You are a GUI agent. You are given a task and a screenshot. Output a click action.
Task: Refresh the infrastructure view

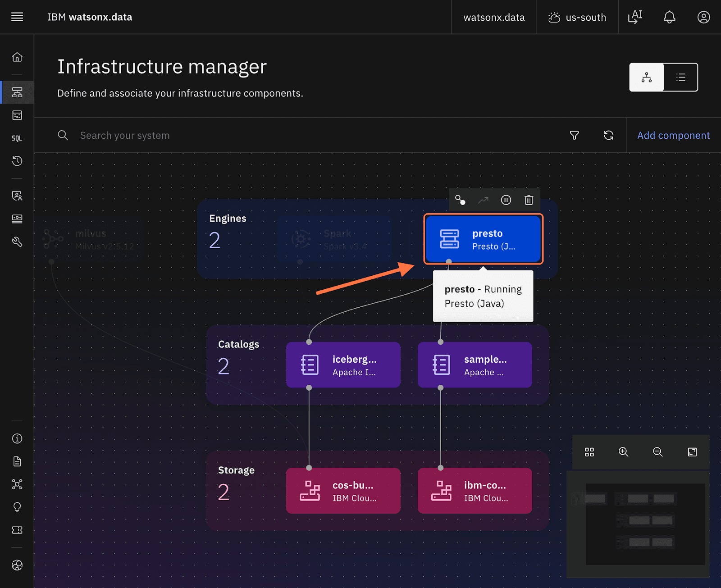[x=608, y=135]
